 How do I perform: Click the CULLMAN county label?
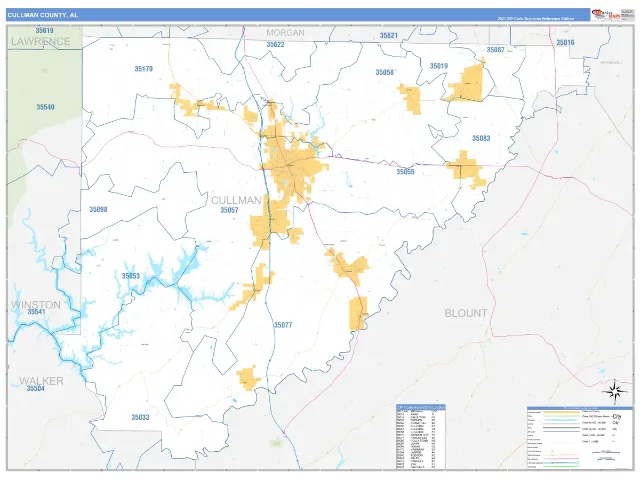[x=236, y=200]
